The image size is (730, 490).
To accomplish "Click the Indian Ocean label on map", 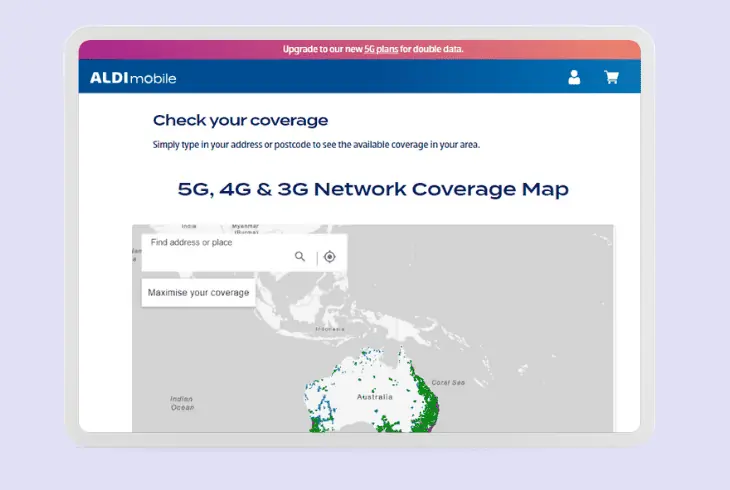I will coord(182,403).
